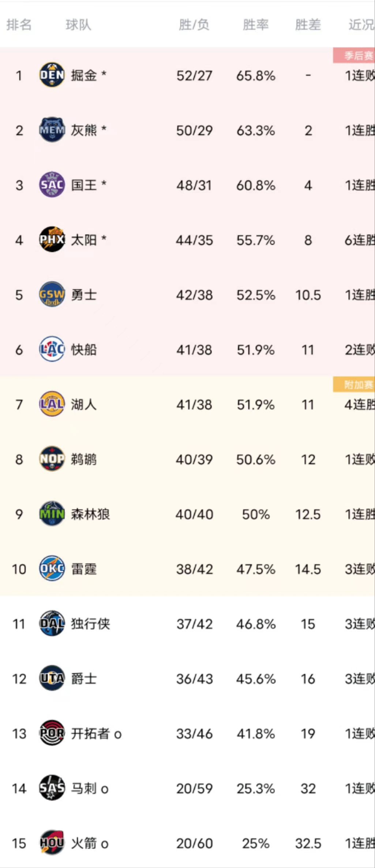Viewport: 375px width, 868px height.
Task: Select the Sacramento Kings SAC logo
Action: (x=52, y=185)
